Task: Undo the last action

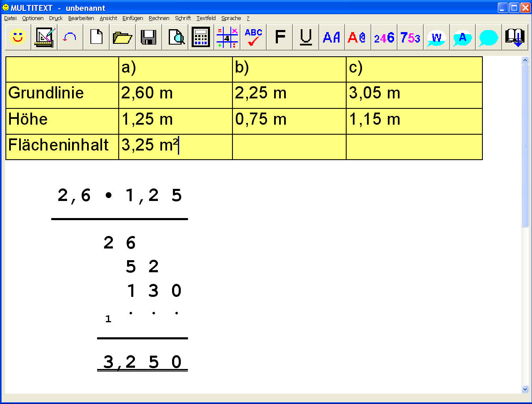Action: tap(70, 37)
